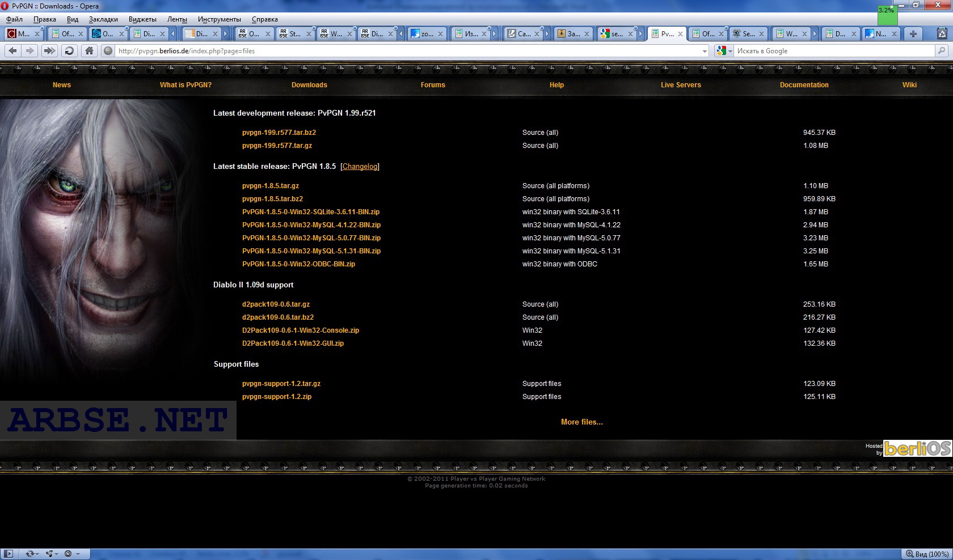Expand the tab group after 'Ca...' tab
This screenshot has height=560, width=953.
coord(547,34)
